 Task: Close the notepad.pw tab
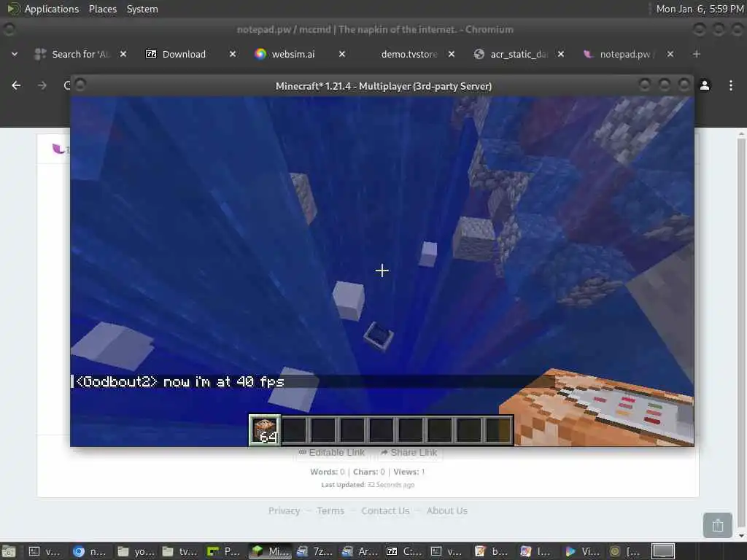[670, 54]
